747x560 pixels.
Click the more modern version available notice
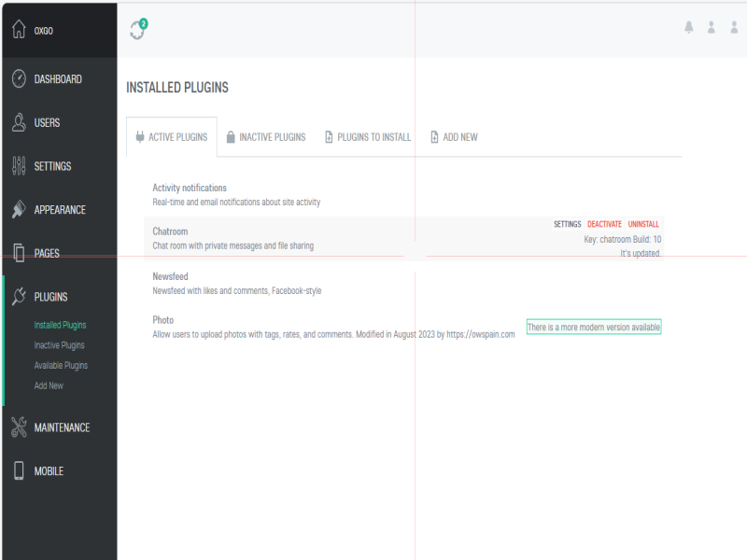[594, 328]
